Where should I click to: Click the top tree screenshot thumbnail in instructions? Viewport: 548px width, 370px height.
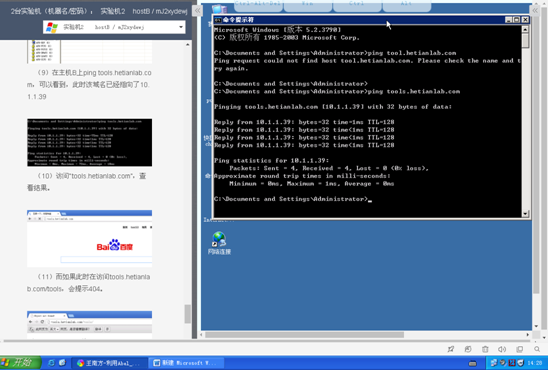click(89, 52)
